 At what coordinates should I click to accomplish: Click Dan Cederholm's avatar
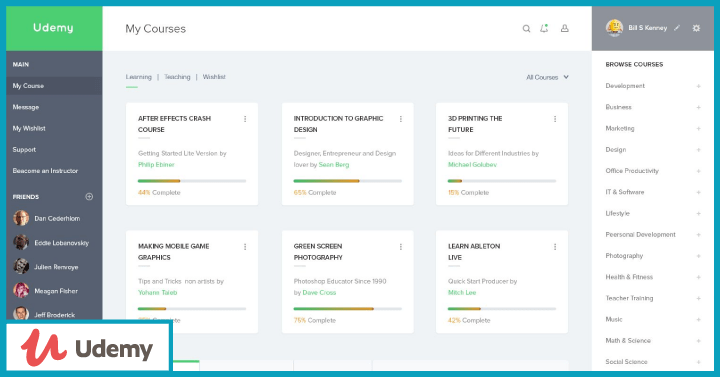point(21,218)
